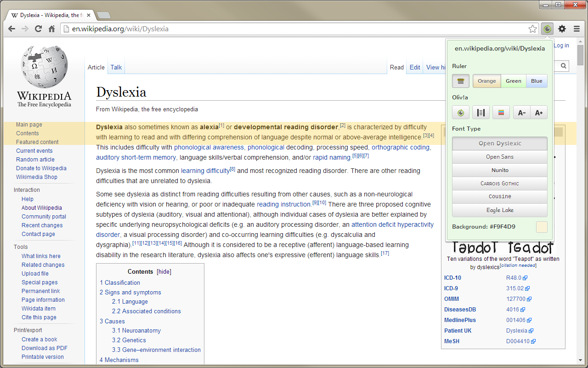Select the Read tab
Screen dimensions: 588x368
(x=397, y=67)
